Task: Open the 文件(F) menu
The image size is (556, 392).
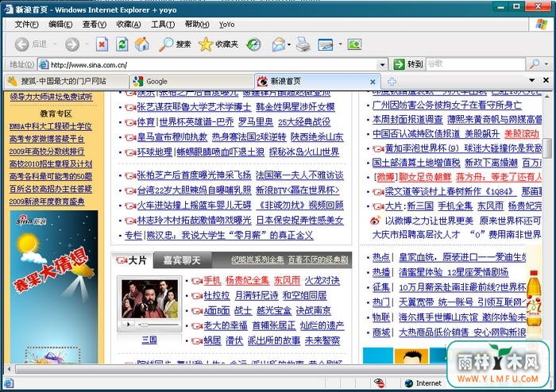Action: (26, 25)
